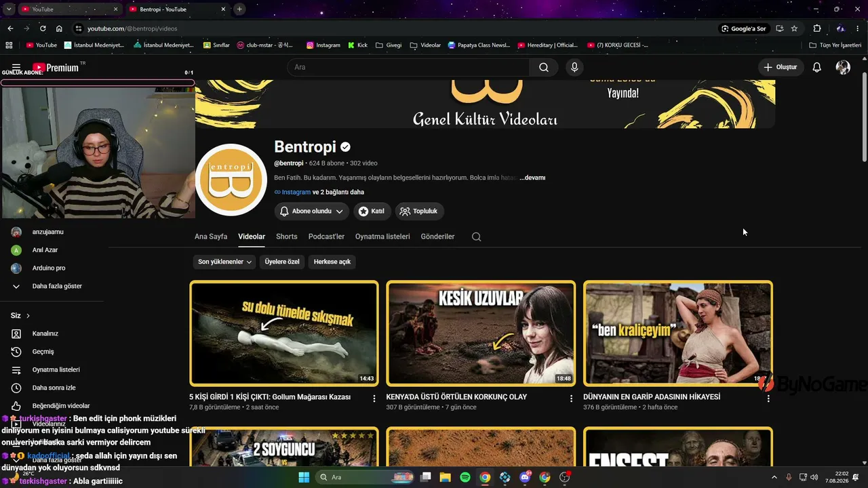Switch to the Ana Sayfa tab
This screenshot has height=488, width=868.
point(211,237)
